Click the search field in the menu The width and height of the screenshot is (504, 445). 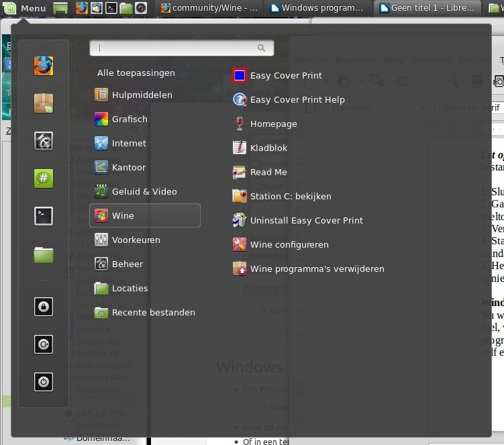coord(182,48)
